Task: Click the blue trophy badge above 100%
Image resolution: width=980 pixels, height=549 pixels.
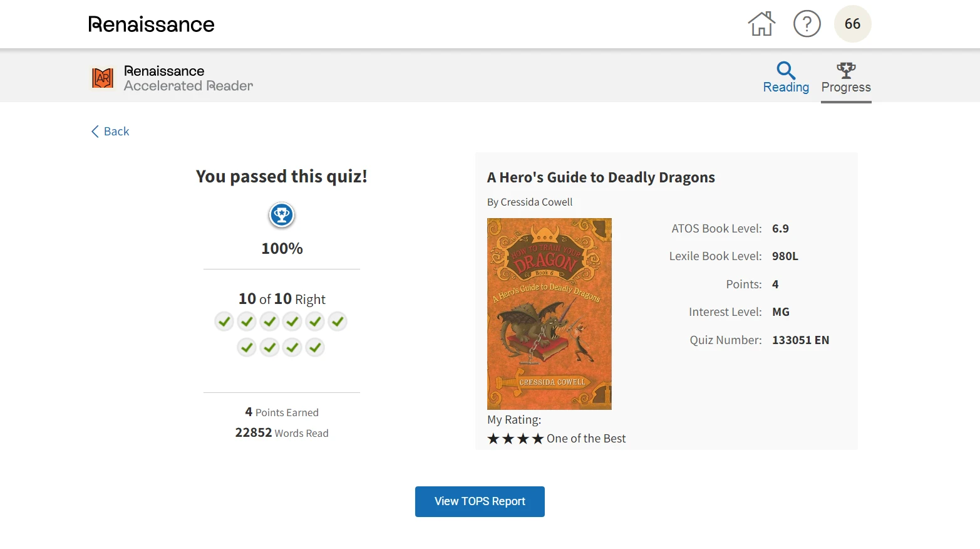Action: tap(282, 215)
